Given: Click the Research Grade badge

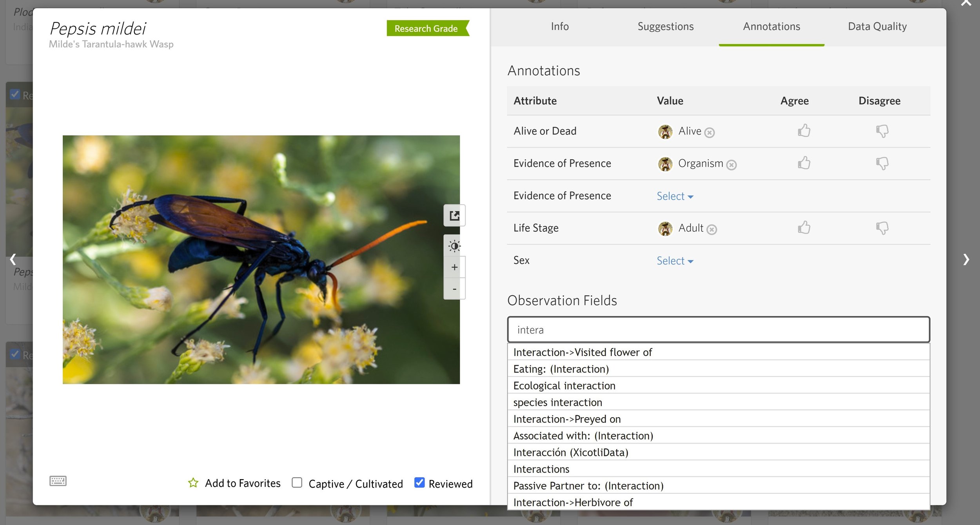Looking at the screenshot, I should (x=428, y=28).
